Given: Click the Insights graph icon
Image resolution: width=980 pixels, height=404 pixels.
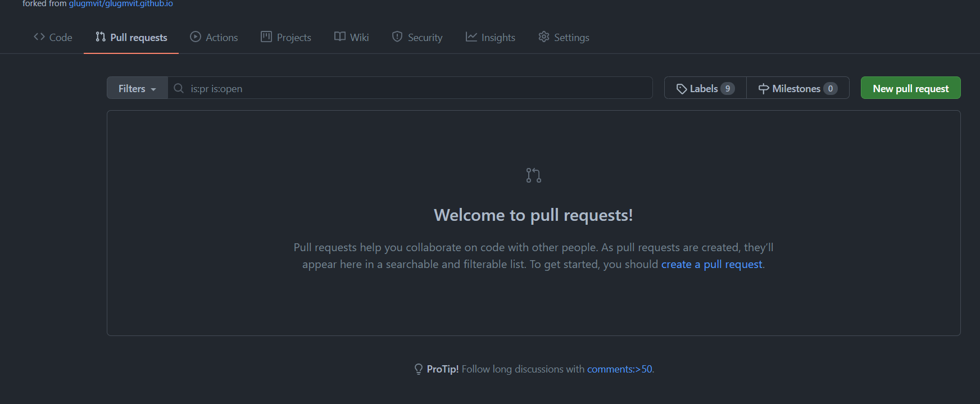Looking at the screenshot, I should tap(471, 37).
